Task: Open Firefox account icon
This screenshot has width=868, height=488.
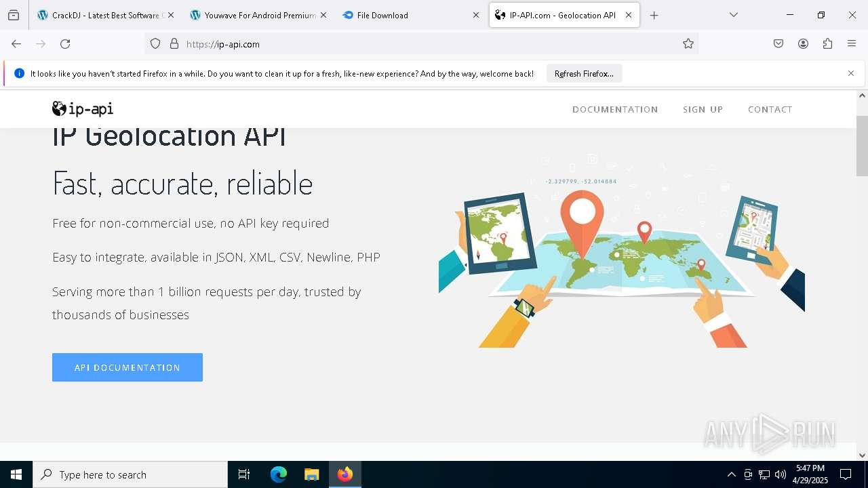Action: pos(803,44)
